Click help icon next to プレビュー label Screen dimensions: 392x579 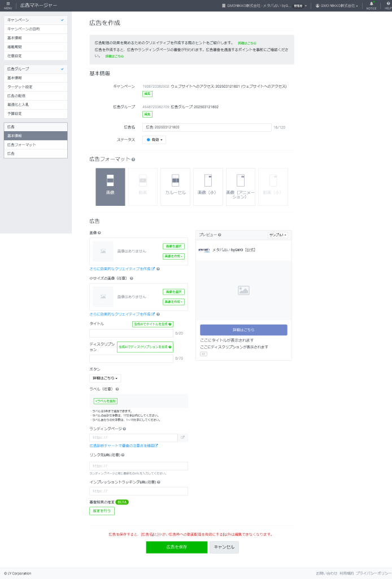pos(219,235)
